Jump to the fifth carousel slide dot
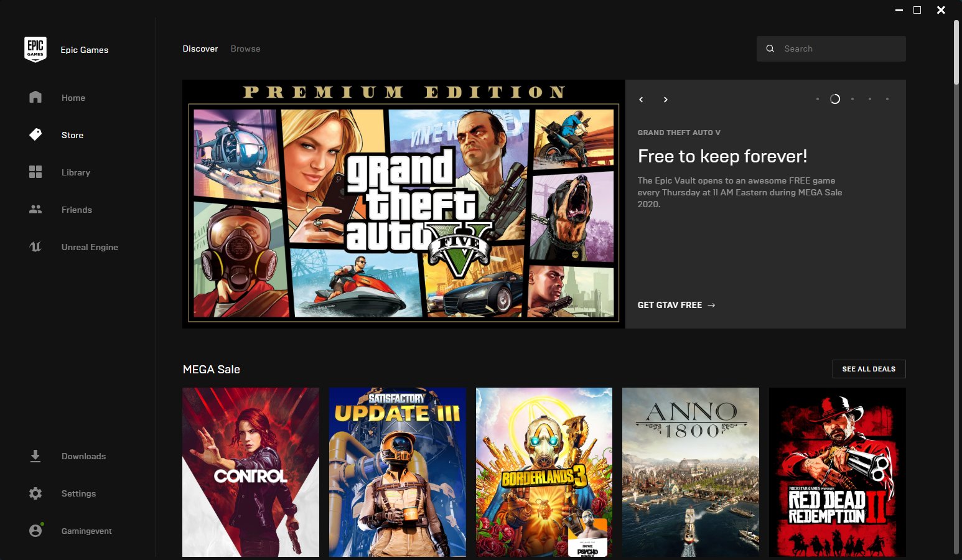 pos(887,99)
